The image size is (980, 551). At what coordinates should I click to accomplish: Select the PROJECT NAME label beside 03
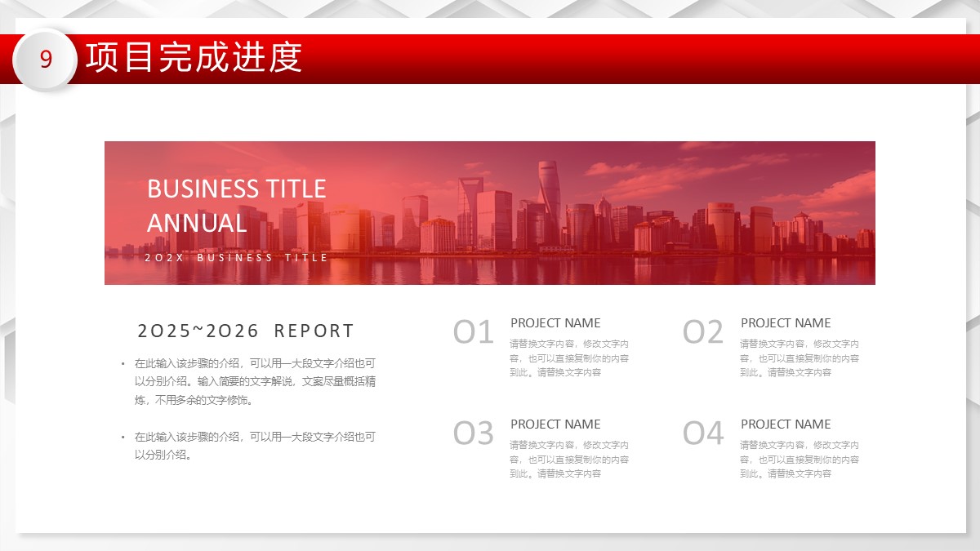point(555,424)
